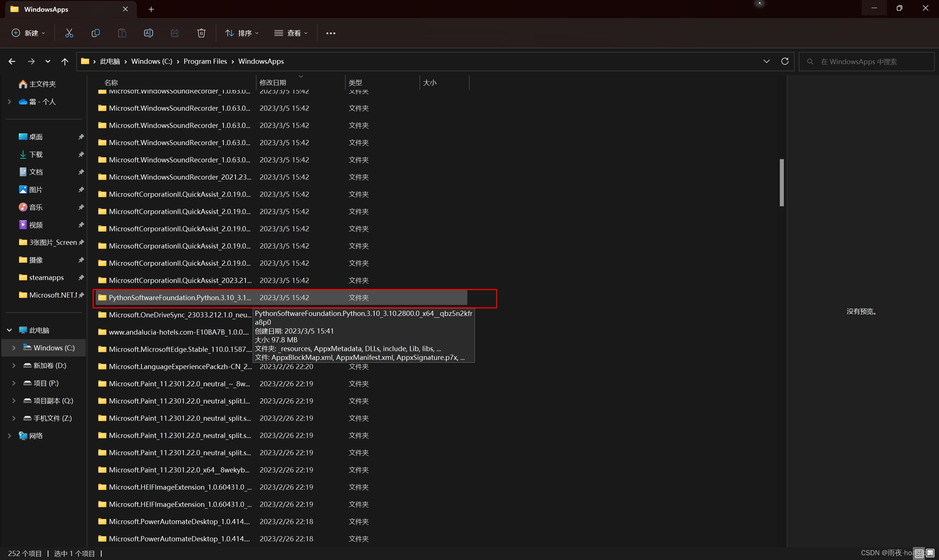The width and height of the screenshot is (939, 560).
Task: Select 网络 network item in sidebar
Action: click(31, 436)
